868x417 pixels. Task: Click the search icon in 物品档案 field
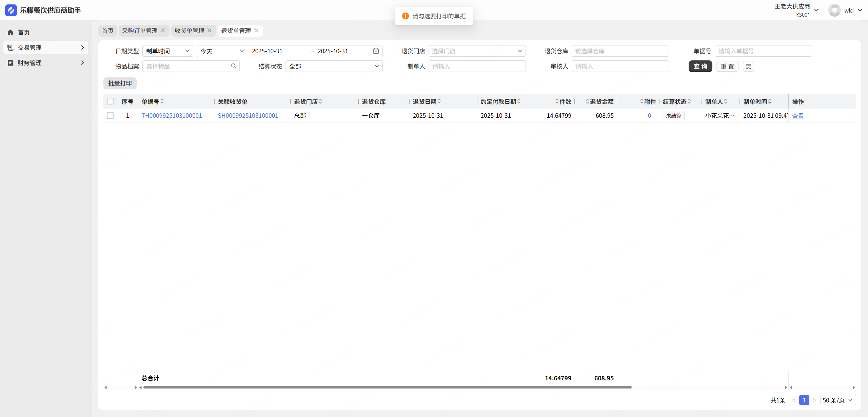(x=234, y=66)
